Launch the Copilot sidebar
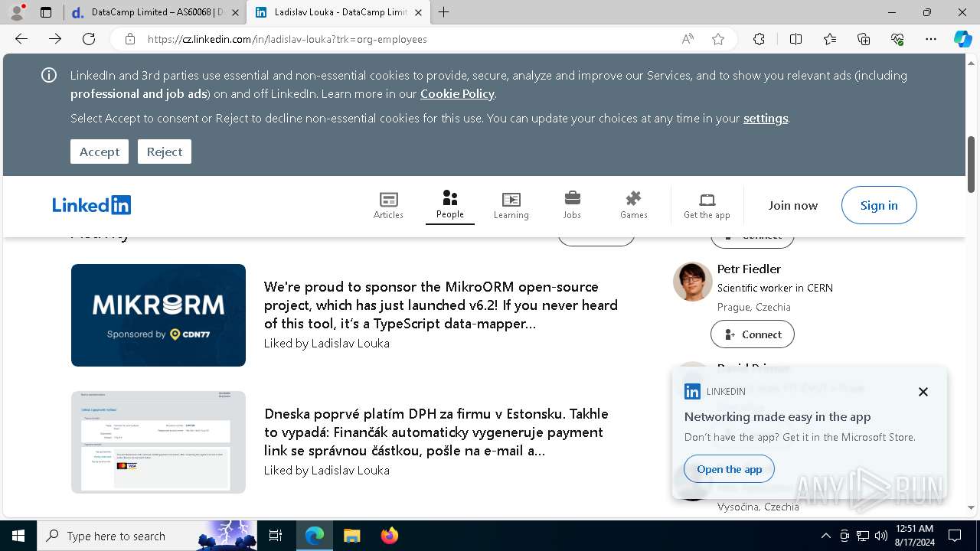Image resolution: width=980 pixels, height=551 pixels. (x=962, y=39)
